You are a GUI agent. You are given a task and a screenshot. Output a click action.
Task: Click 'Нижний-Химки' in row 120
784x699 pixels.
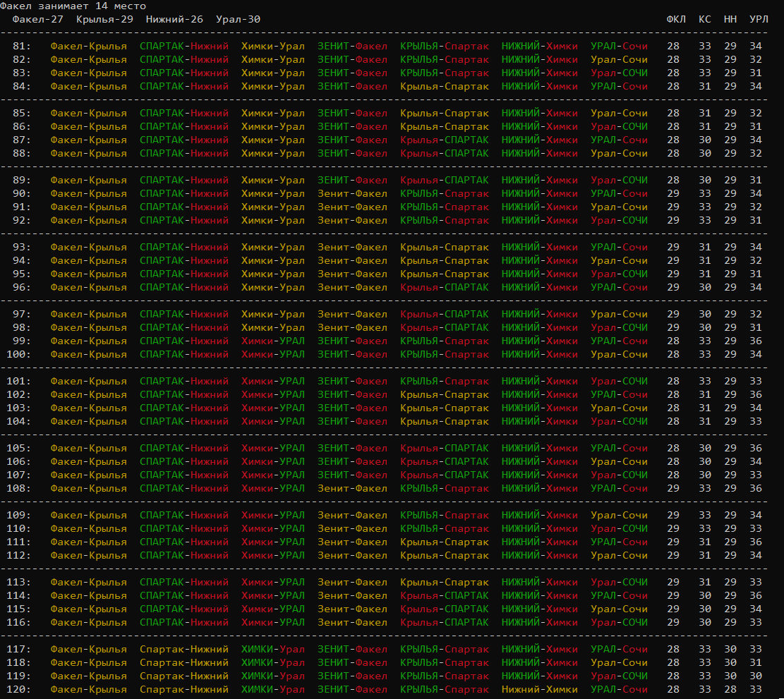[540, 690]
